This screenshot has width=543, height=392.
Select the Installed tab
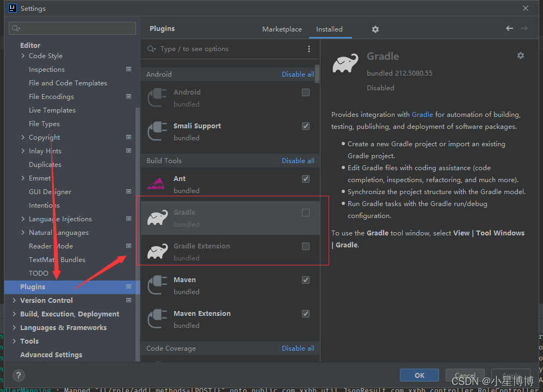coord(329,29)
